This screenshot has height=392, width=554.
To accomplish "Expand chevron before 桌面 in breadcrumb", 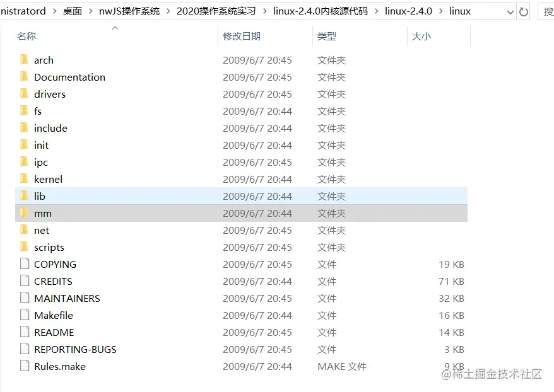I will [54, 11].
